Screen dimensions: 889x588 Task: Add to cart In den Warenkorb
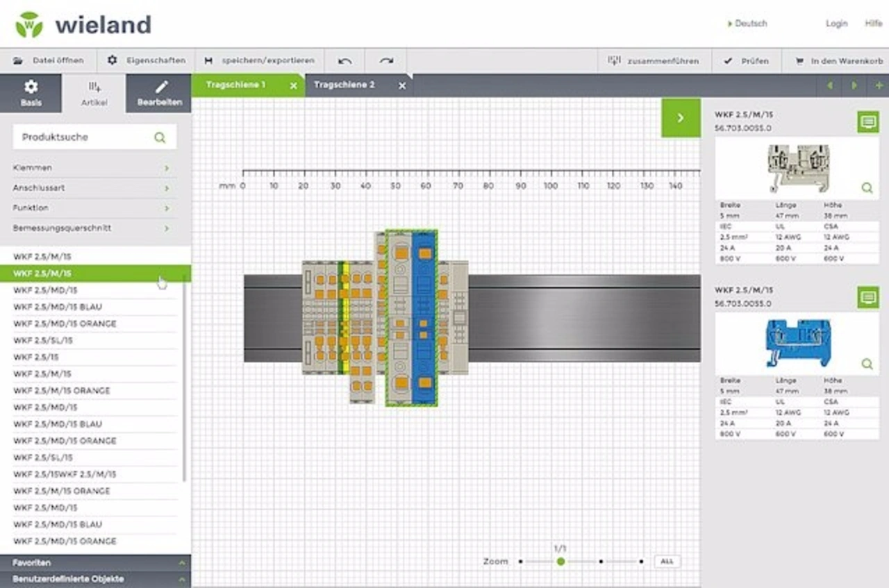pos(839,61)
